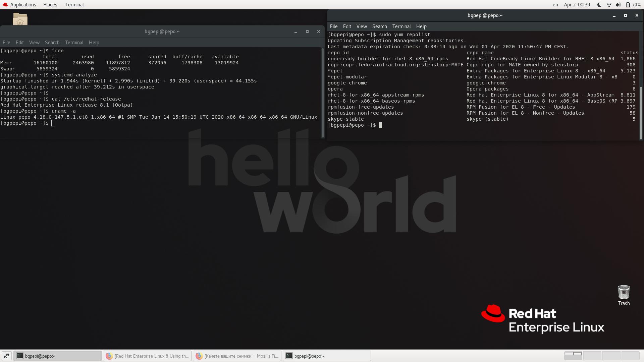Open Applications menu in top panel
Screen dimensions: 644x362
coord(23,5)
